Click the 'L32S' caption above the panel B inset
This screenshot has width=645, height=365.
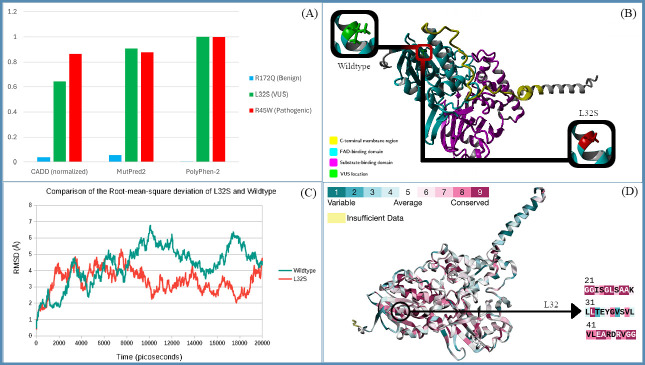[588, 113]
